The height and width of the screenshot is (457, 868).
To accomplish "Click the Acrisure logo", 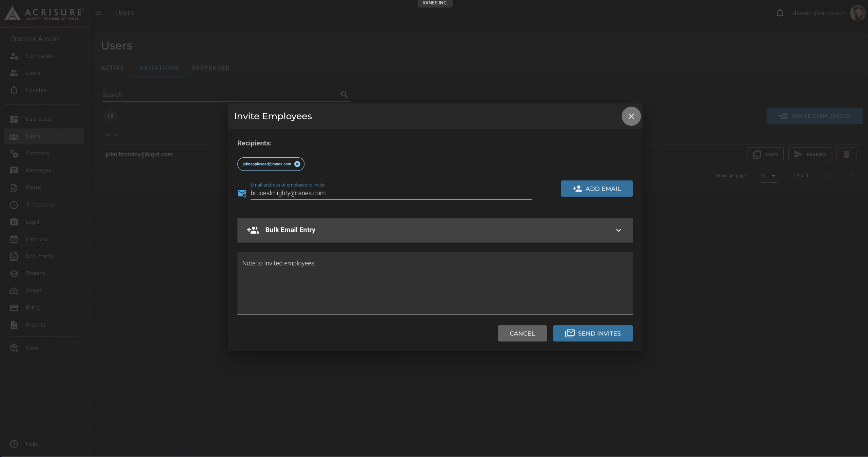I will tap(44, 13).
